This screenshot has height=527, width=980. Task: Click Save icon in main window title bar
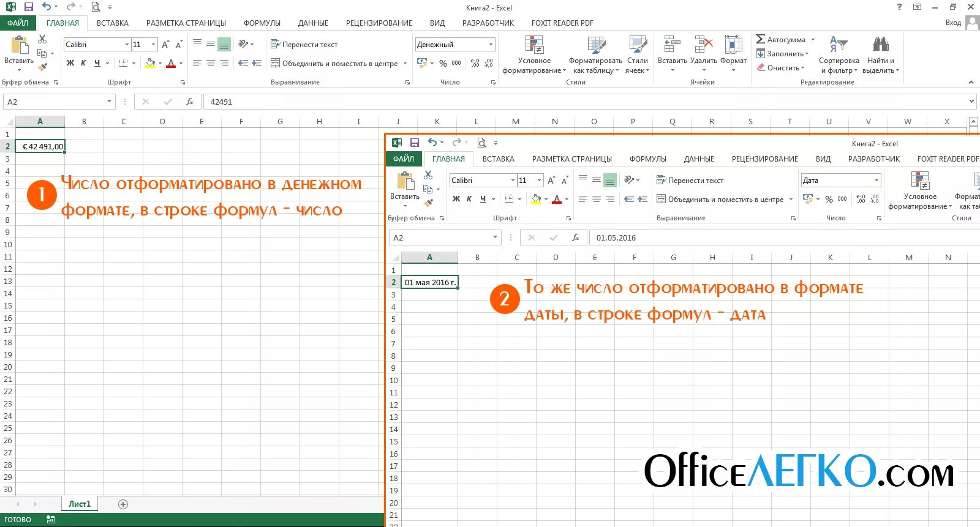point(28,7)
